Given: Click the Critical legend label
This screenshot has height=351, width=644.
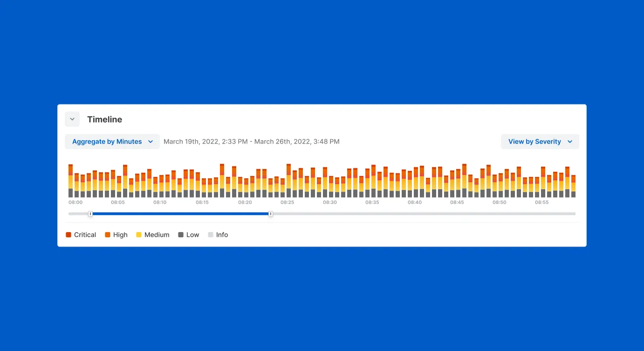Looking at the screenshot, I should click(85, 235).
